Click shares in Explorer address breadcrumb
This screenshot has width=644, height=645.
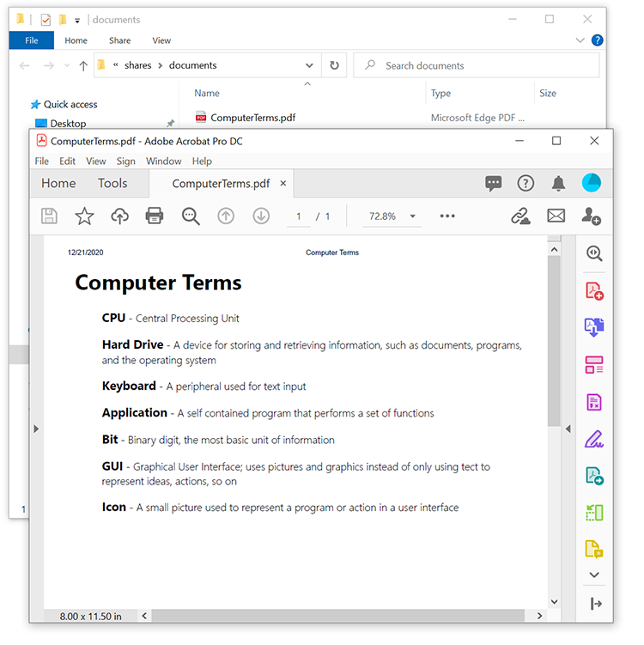(137, 65)
